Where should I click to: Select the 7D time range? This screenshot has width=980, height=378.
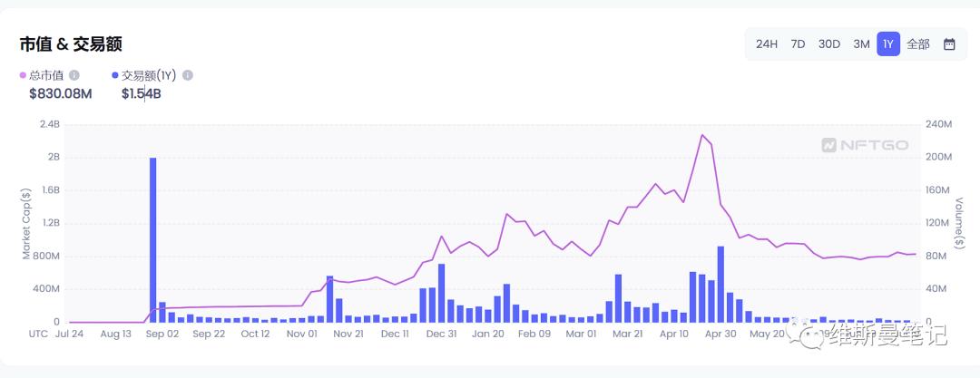click(798, 44)
